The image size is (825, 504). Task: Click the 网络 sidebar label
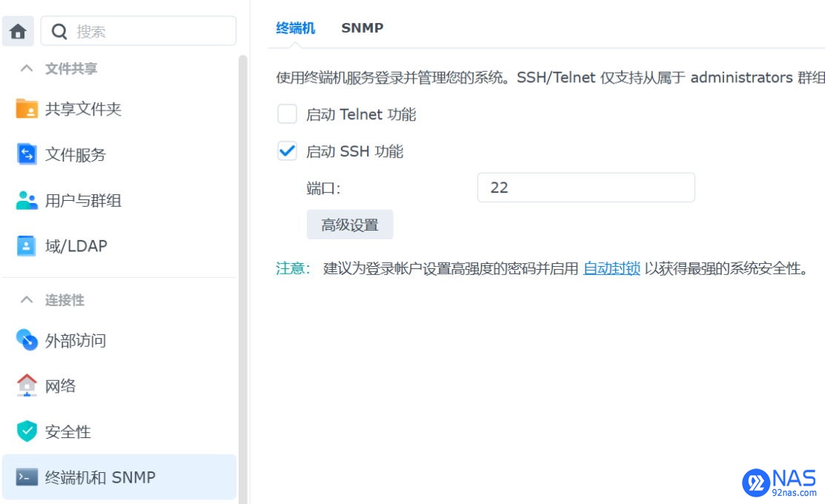[x=60, y=386]
